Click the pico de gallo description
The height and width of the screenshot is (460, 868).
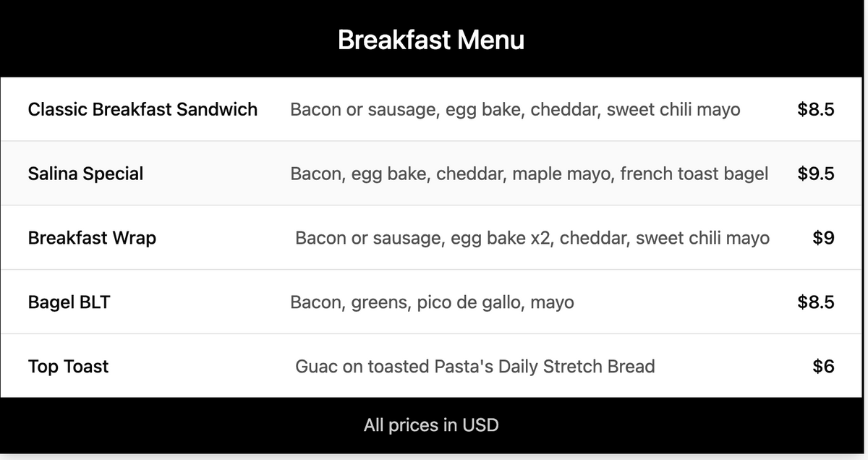[432, 302]
